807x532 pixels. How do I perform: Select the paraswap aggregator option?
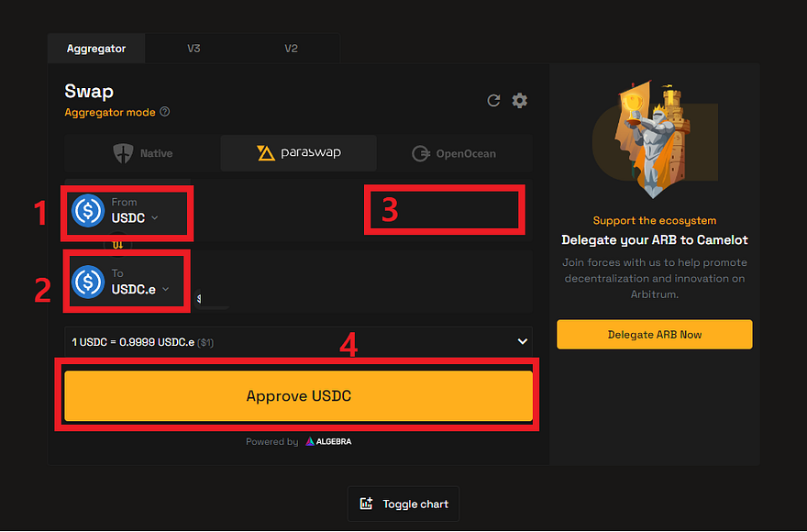(x=299, y=153)
